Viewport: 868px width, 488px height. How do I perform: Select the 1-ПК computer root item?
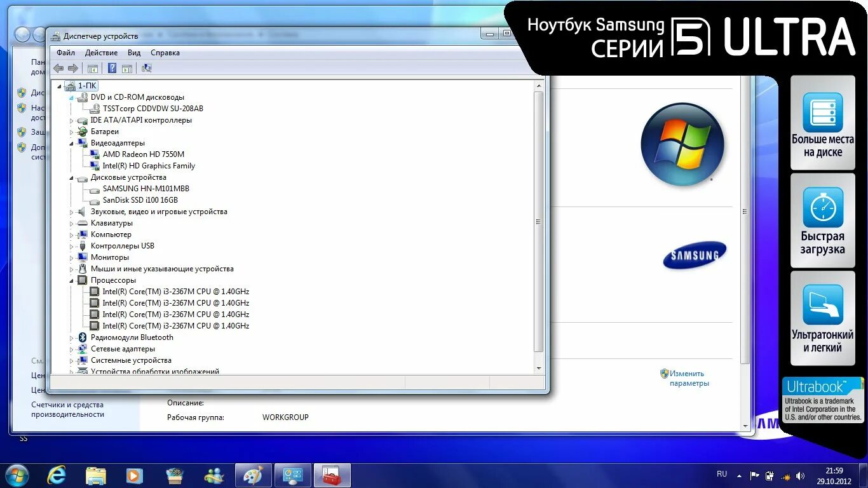[x=87, y=86]
